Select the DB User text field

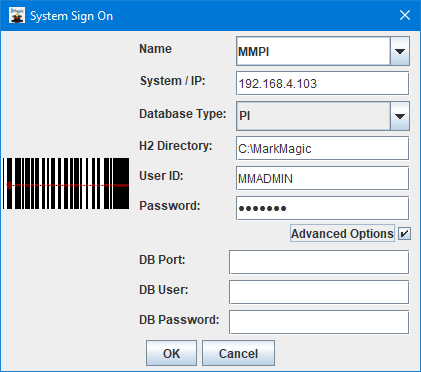coord(319,292)
